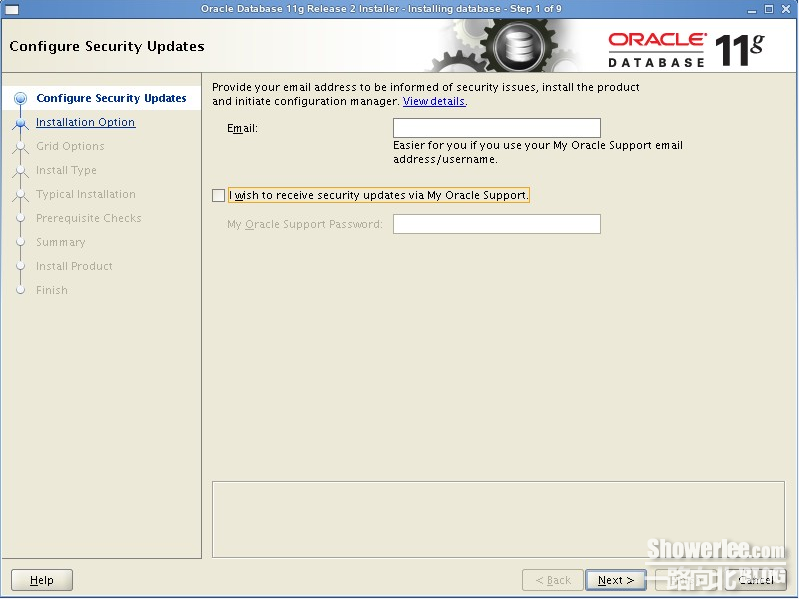Open Help for the installer
Screen dimensions: 799x599
[41, 580]
